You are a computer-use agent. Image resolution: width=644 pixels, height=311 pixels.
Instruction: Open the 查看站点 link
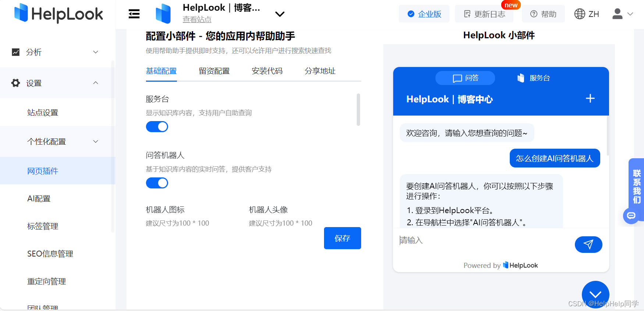click(x=197, y=20)
